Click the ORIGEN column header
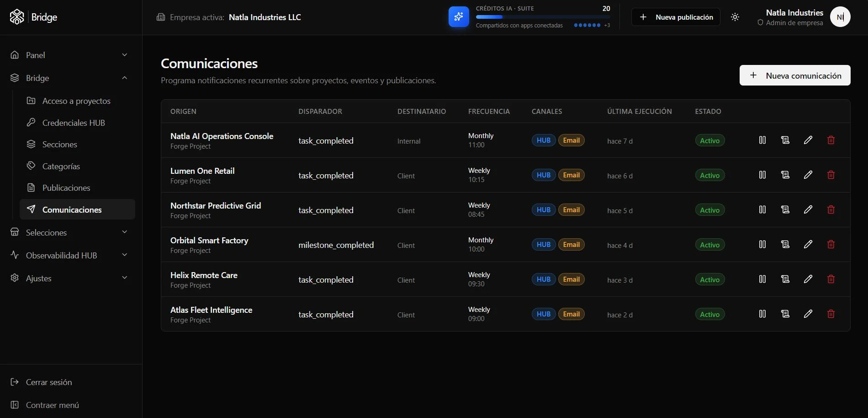Viewport: 868px width, 418px height. tap(183, 111)
